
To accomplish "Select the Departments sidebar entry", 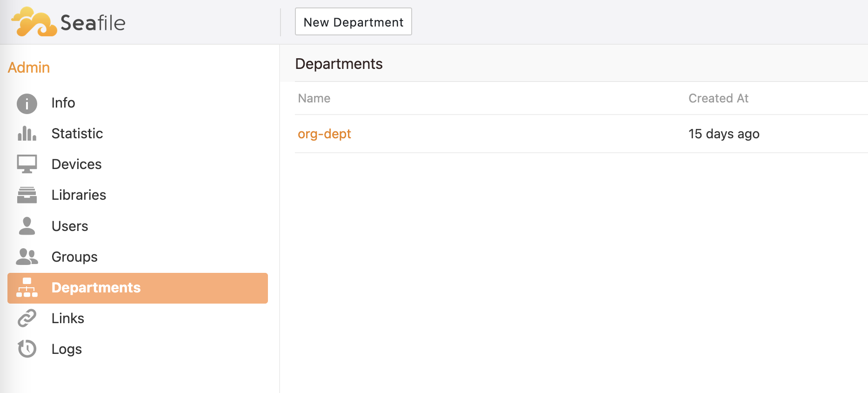I will pyautogui.click(x=138, y=288).
